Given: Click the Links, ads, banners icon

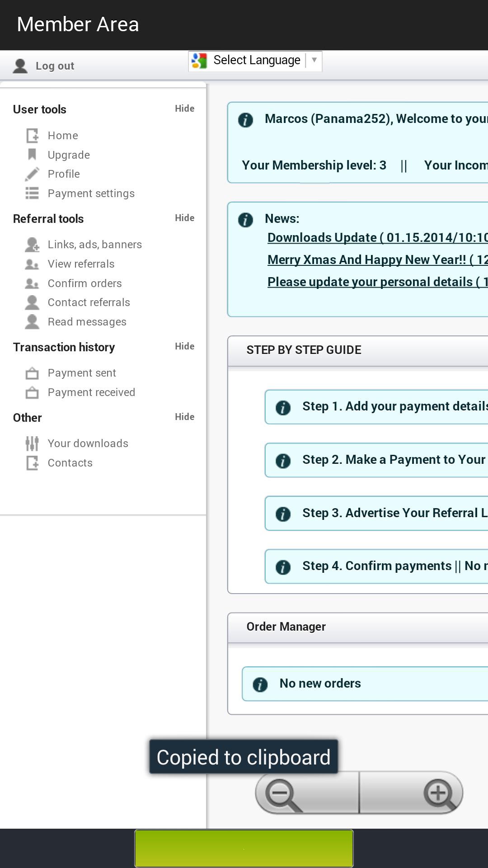Looking at the screenshot, I should (32, 245).
